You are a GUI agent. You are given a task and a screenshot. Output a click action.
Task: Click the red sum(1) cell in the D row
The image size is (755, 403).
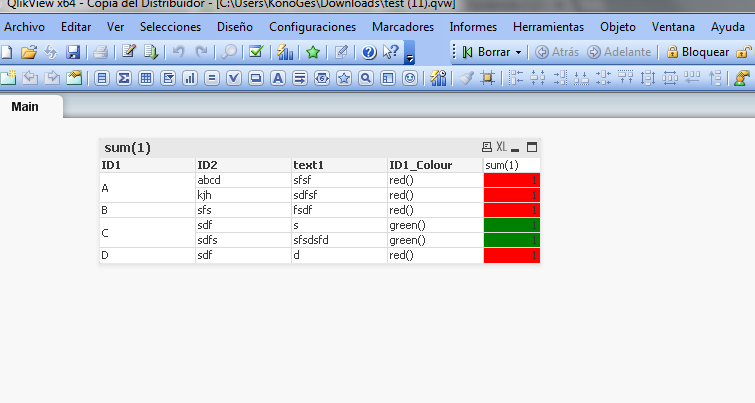tap(512, 255)
